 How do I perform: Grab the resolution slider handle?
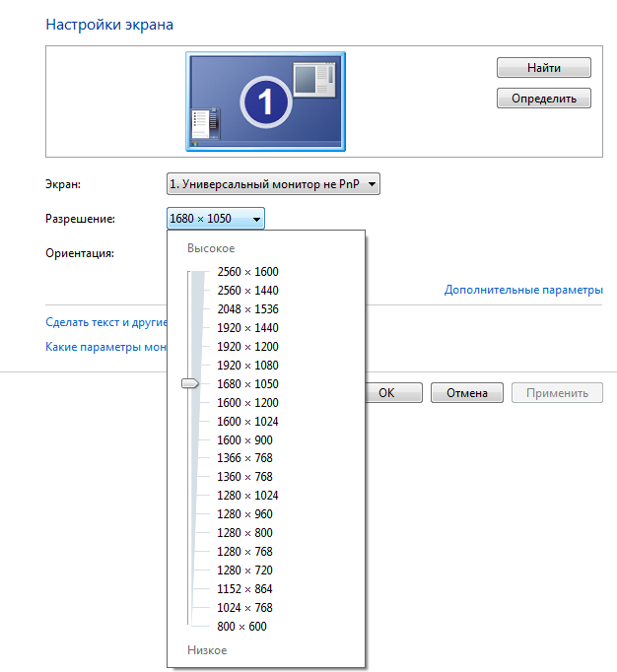click(x=190, y=383)
